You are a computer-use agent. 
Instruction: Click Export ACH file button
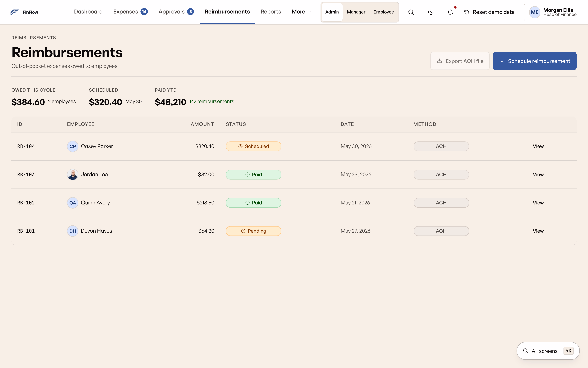(460, 61)
